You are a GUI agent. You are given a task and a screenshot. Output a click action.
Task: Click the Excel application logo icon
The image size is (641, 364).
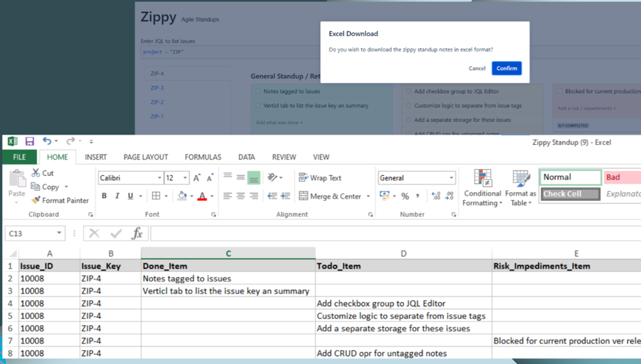point(13,141)
